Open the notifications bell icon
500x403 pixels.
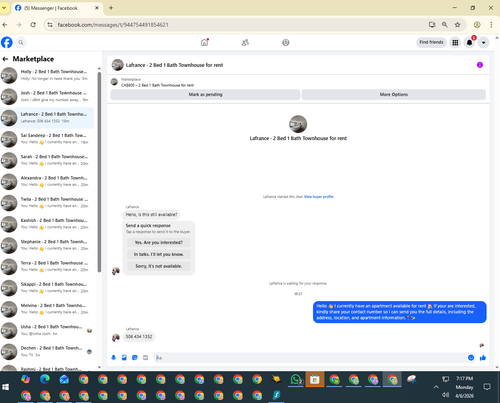click(469, 42)
